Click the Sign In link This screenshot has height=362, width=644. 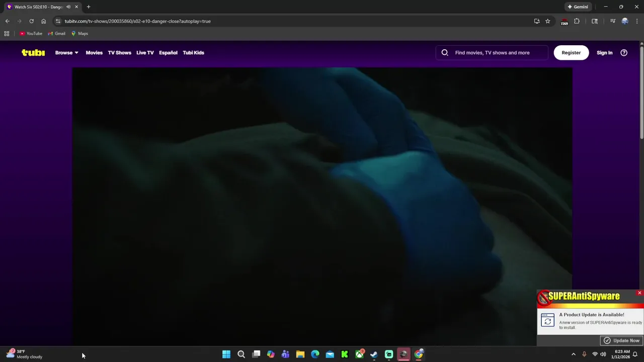point(604,53)
